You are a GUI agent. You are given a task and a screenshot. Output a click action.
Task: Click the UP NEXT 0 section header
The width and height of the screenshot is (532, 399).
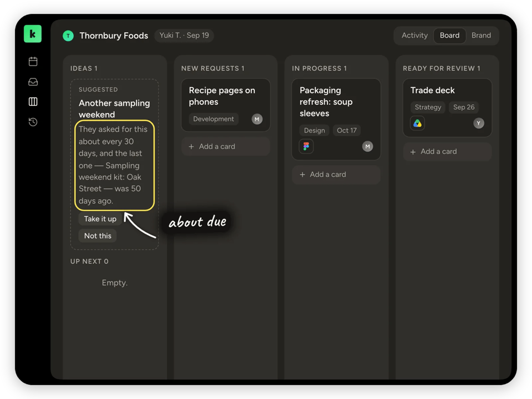(x=89, y=261)
